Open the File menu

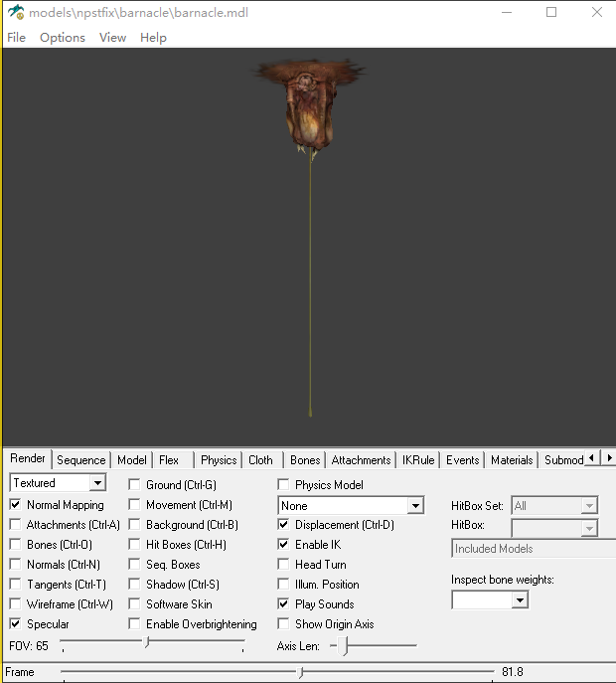17,38
